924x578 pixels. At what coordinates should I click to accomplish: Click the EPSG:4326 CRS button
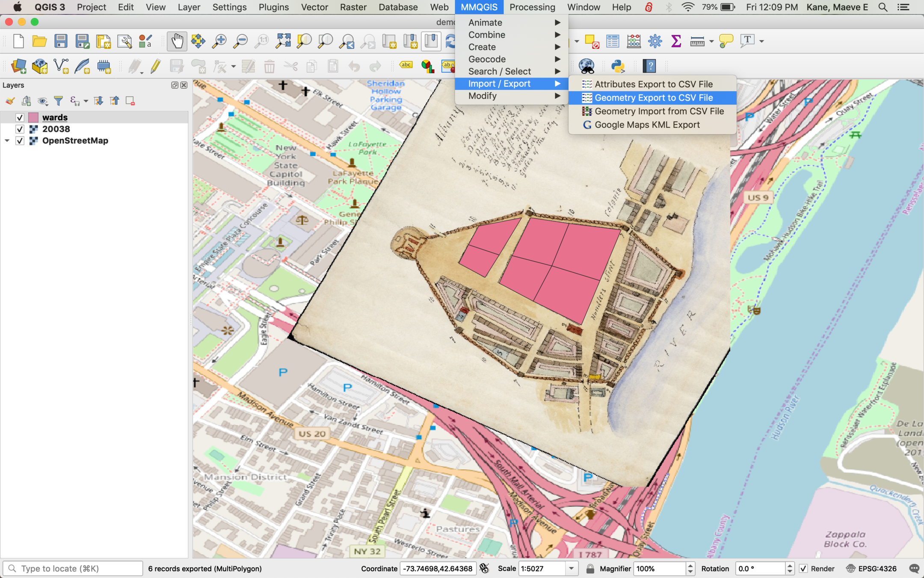[x=871, y=569]
